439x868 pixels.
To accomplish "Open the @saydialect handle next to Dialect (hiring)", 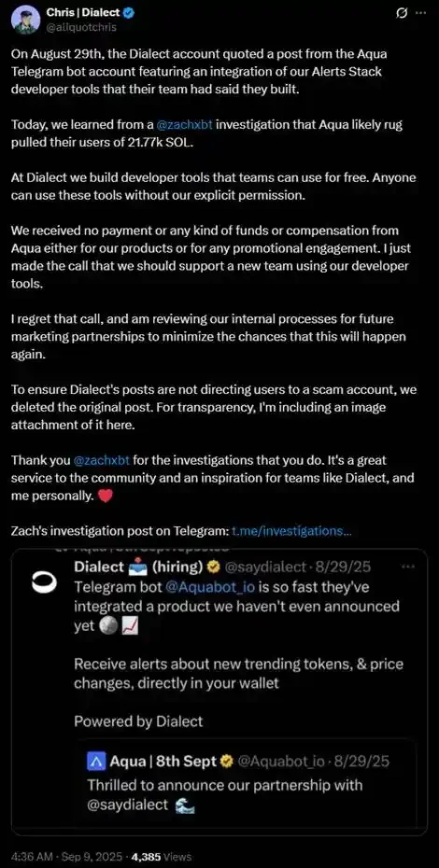I will point(265,567).
